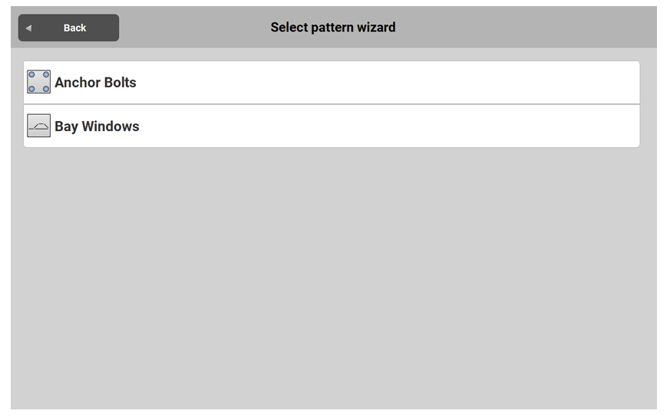Viewport: 670px width, 417px height.
Task: Click the 'Anchor Bolts' text label
Action: click(x=95, y=82)
